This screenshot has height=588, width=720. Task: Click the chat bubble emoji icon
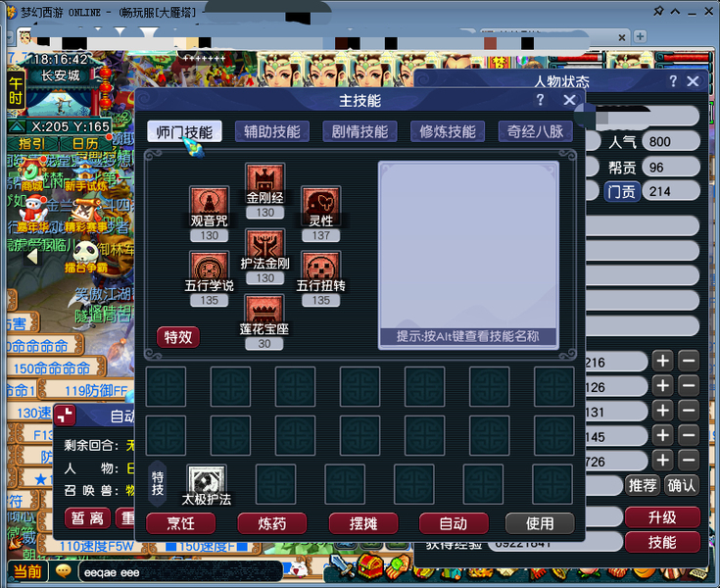coord(63,571)
